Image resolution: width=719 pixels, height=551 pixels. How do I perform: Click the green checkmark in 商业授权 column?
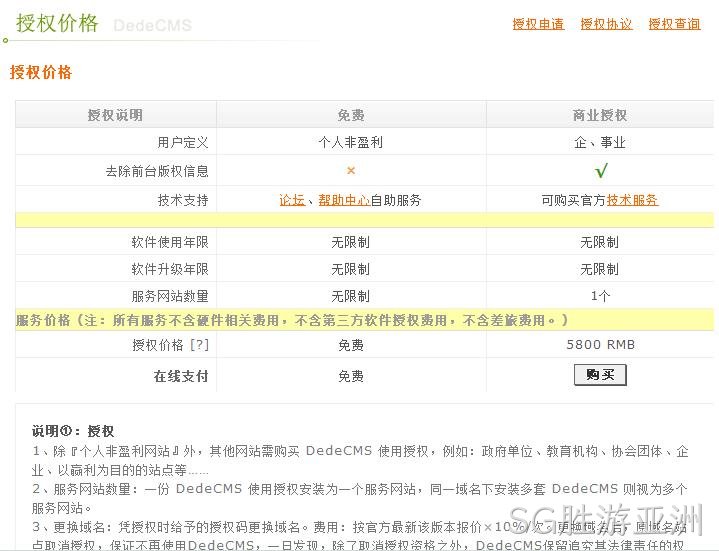(x=601, y=171)
